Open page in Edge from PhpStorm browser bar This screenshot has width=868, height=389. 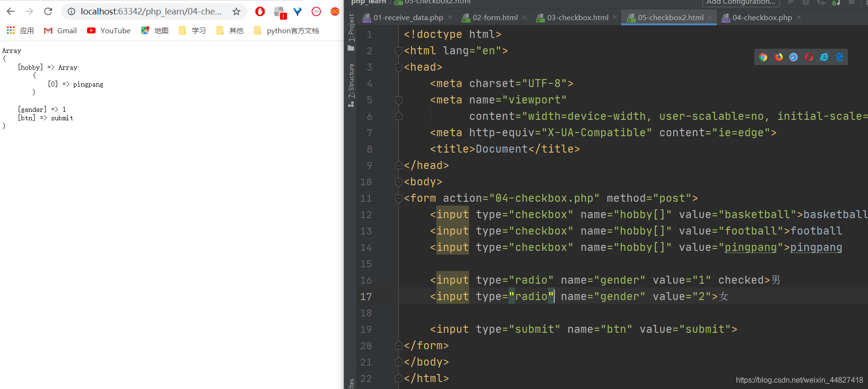tap(839, 57)
